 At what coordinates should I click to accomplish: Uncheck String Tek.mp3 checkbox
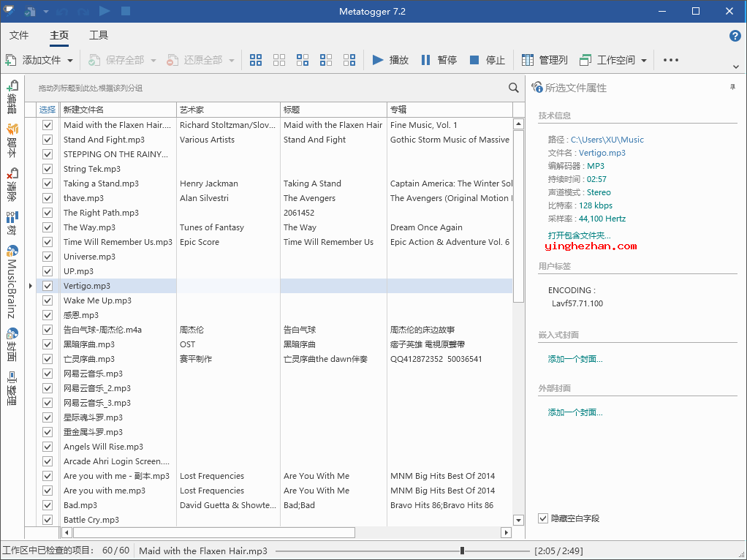pos(48,169)
